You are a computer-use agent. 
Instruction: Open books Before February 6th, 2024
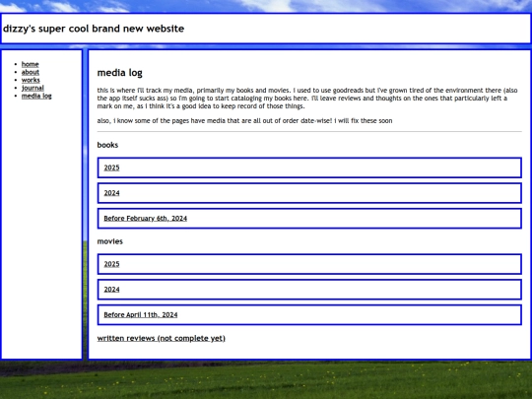[x=145, y=219]
